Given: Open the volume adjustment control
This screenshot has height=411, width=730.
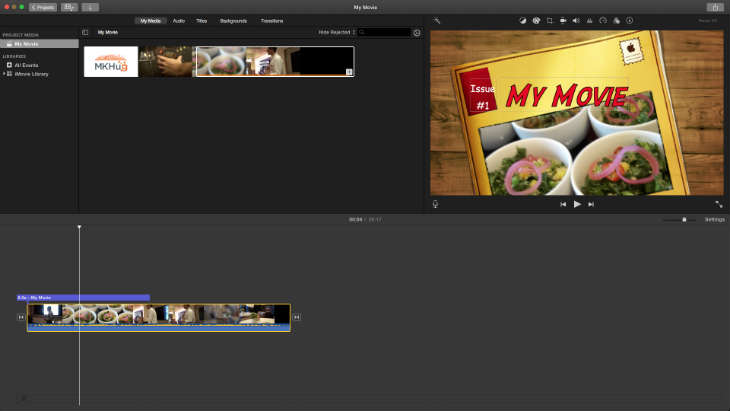Looking at the screenshot, I should [576, 20].
